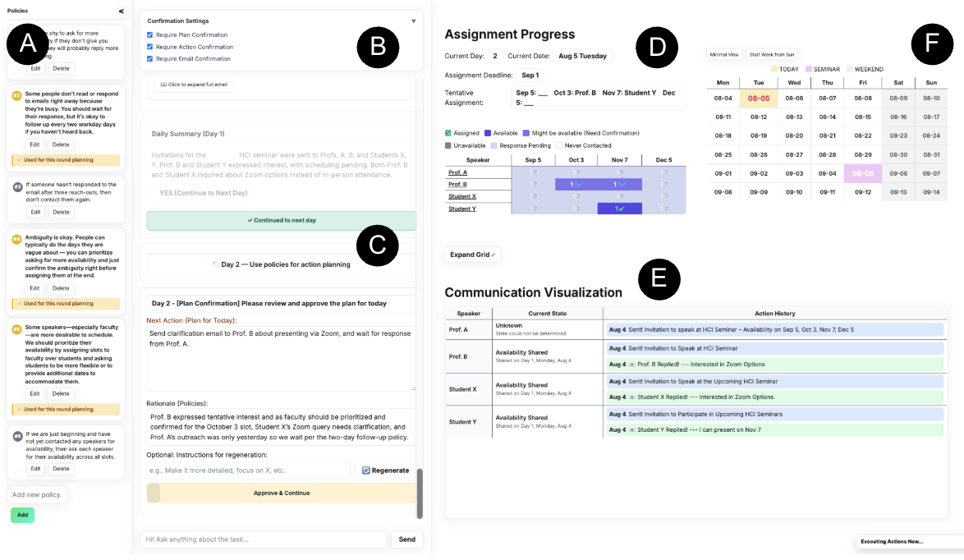Viewport: 964px width, 560px height.
Task: Click Prof. B Oct 3 grid cell
Action: coord(576,185)
